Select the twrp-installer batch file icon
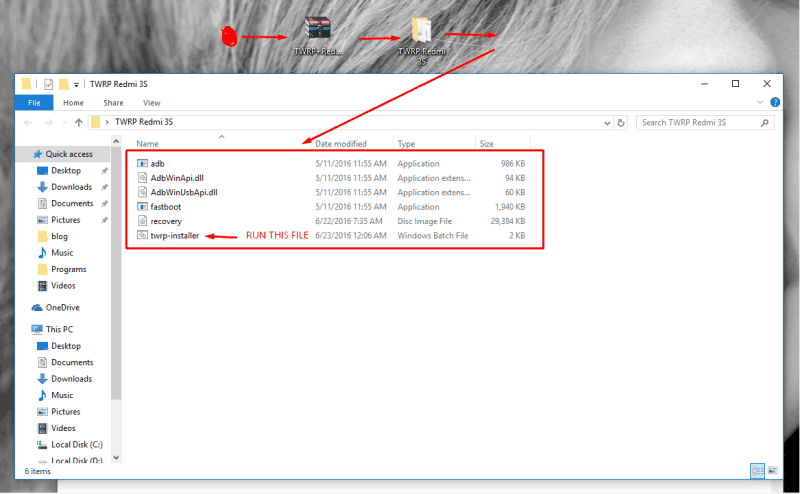The image size is (800, 494). (142, 235)
